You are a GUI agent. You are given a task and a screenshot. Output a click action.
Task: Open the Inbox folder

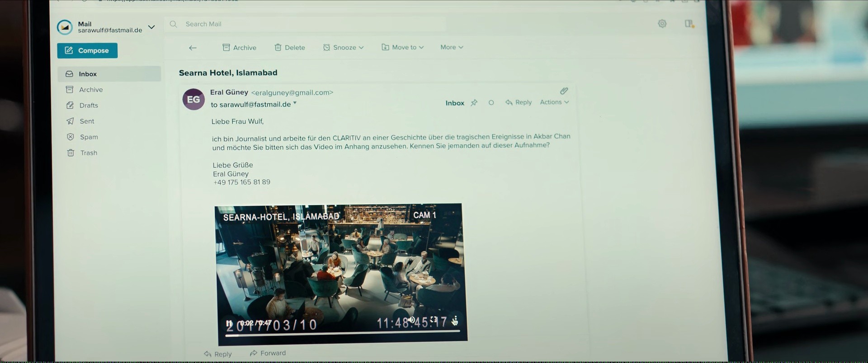click(109, 74)
